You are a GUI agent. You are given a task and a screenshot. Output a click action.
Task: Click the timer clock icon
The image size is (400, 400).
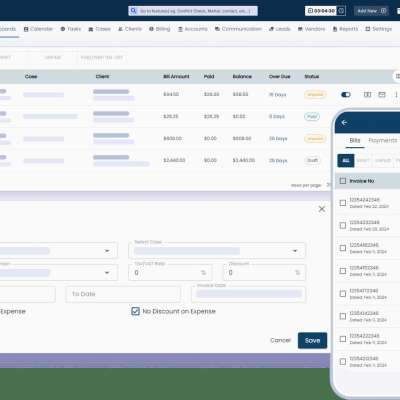coord(341,11)
